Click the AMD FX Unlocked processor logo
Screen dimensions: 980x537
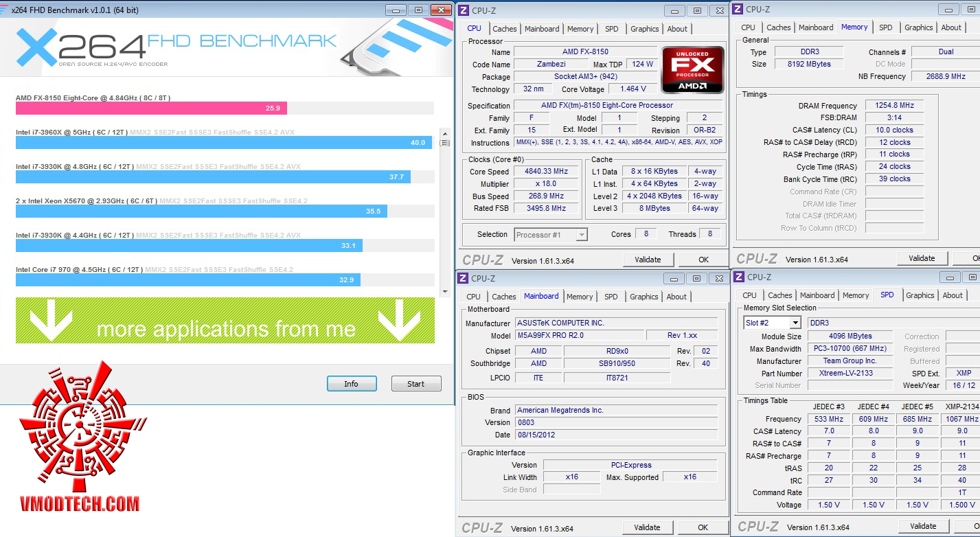coord(692,70)
